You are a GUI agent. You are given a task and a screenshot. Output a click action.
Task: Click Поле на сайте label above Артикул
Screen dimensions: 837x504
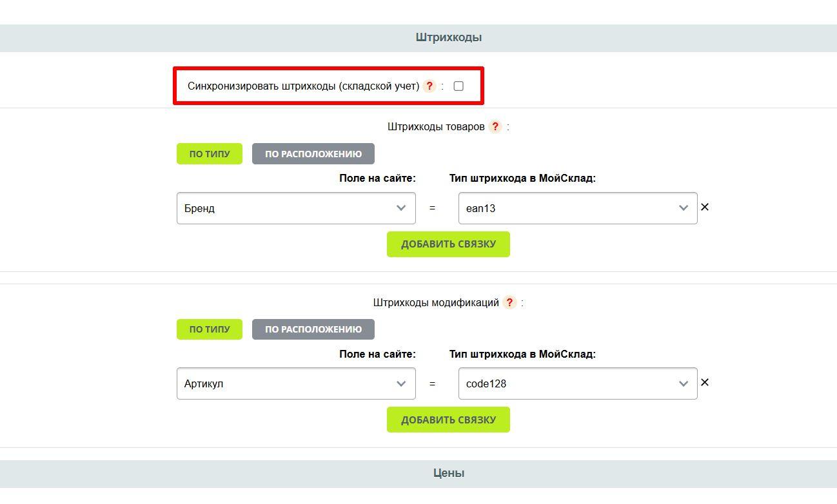click(x=377, y=354)
